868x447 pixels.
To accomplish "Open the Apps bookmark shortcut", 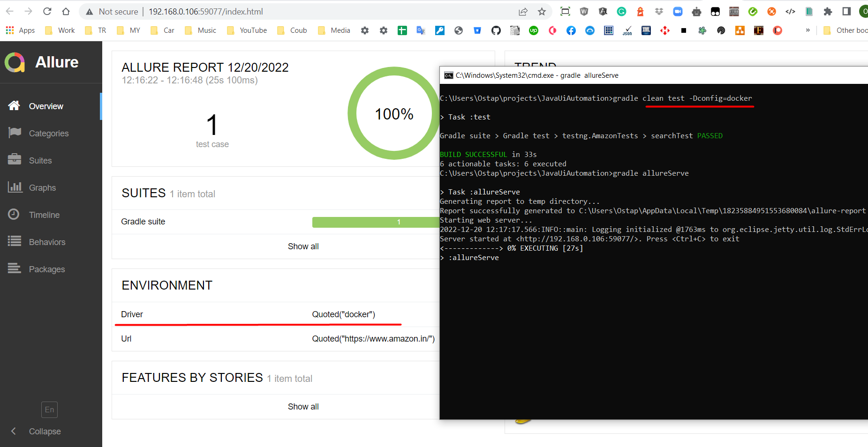I will coord(20,30).
